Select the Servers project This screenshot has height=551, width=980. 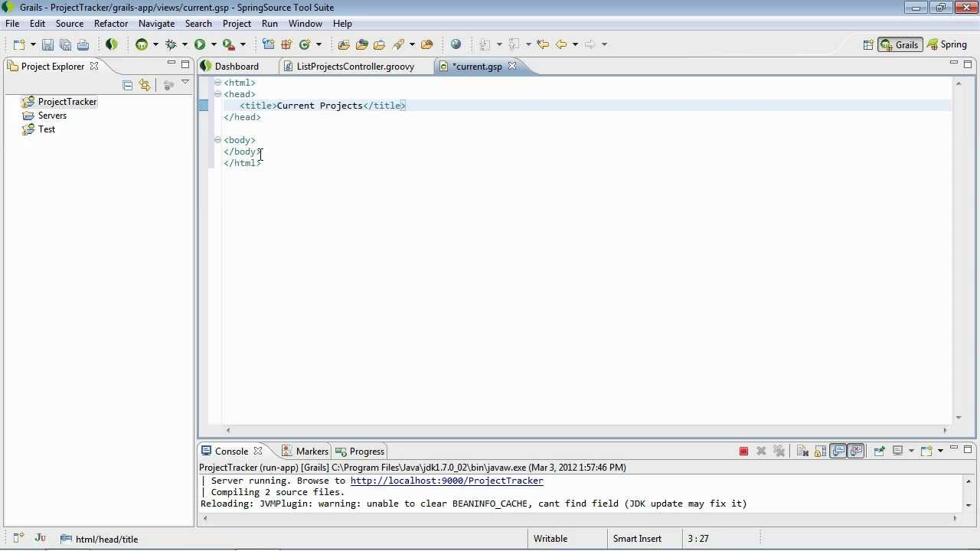pyautogui.click(x=45, y=116)
